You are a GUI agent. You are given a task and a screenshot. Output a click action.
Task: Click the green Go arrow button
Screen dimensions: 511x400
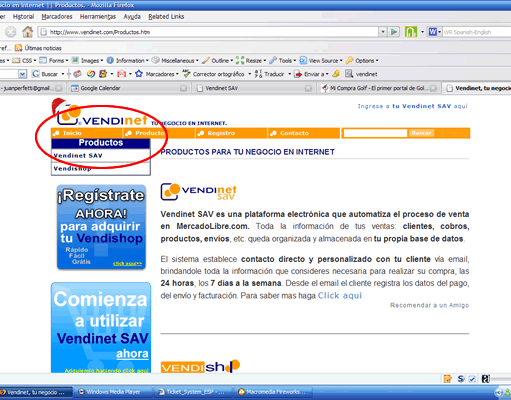pyautogui.click(x=394, y=32)
